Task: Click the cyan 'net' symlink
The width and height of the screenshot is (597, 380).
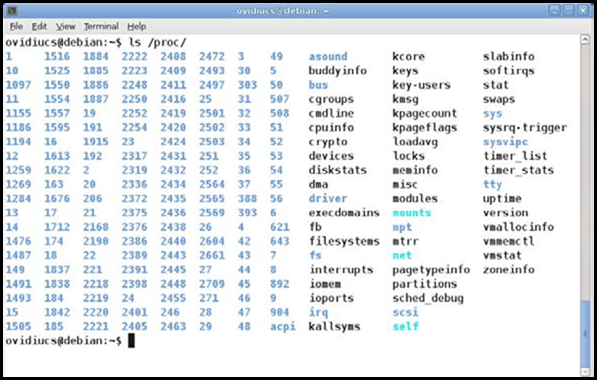Action: [402, 255]
